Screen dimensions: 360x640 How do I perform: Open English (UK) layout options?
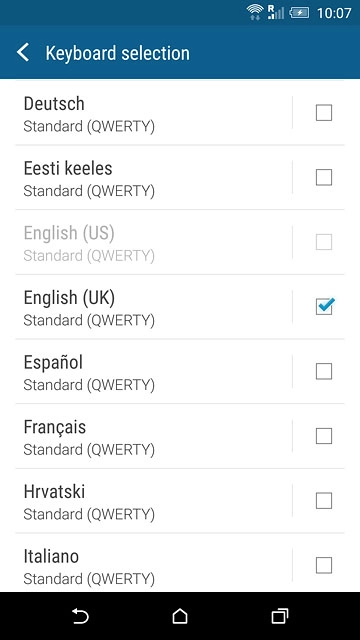pos(154,307)
